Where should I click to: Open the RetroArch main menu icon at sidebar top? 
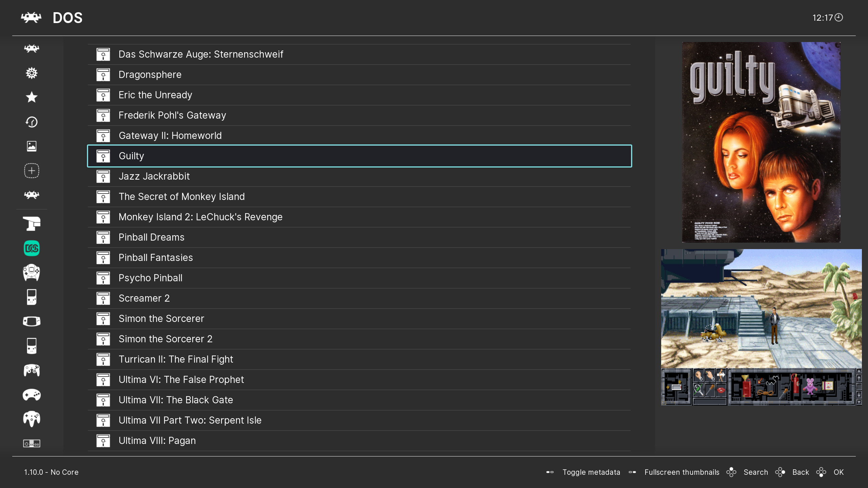31,48
